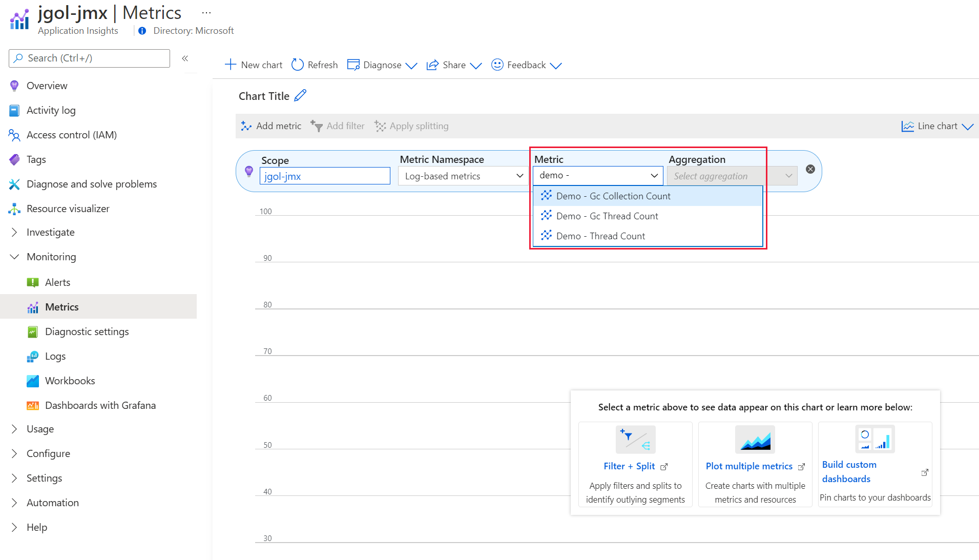This screenshot has height=560, width=979.
Task: Choose Demo - Thread Count option
Action: click(600, 236)
